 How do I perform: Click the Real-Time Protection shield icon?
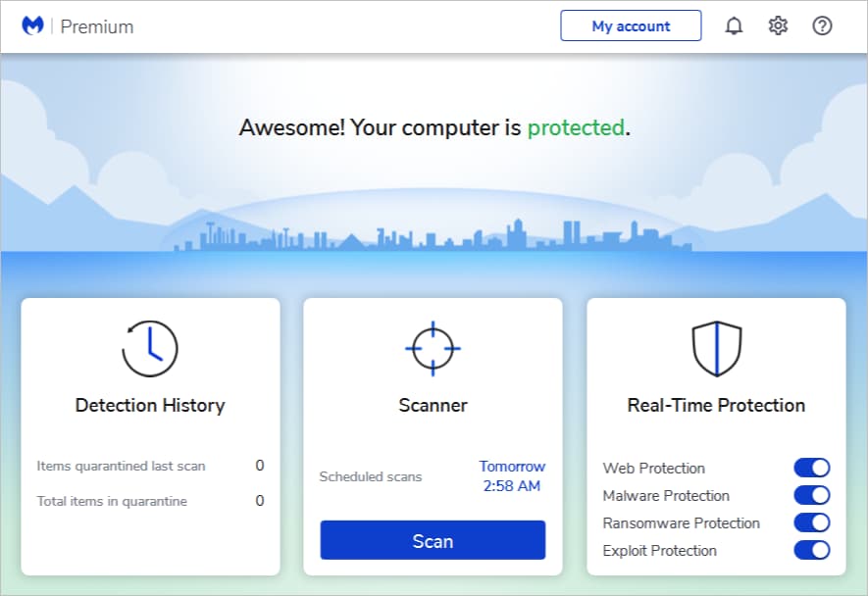(x=716, y=349)
